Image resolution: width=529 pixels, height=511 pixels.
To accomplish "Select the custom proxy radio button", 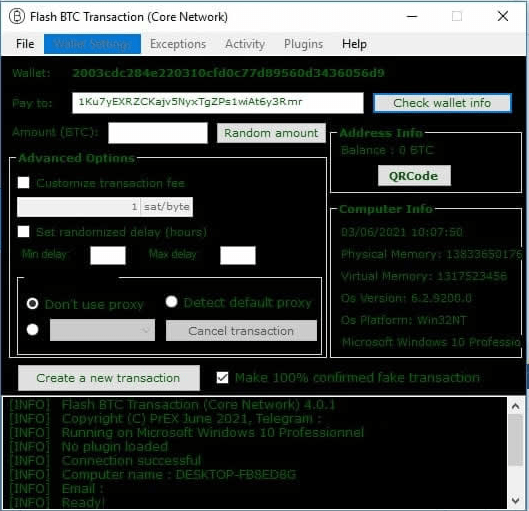I will [x=32, y=329].
